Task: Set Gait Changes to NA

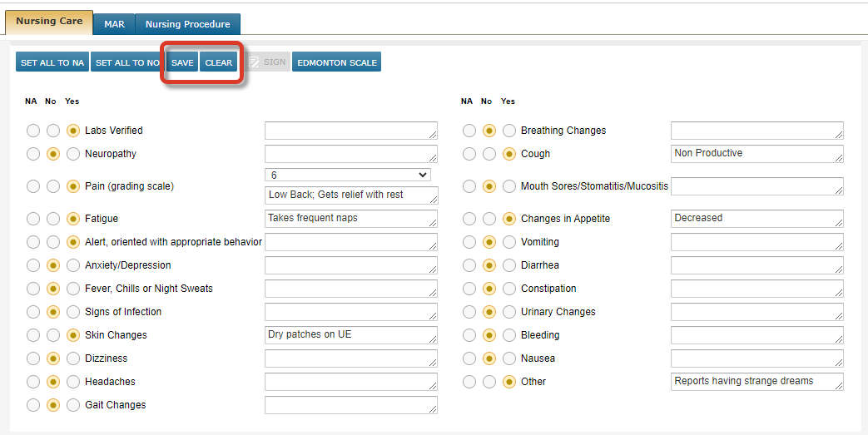Action: pyautogui.click(x=33, y=405)
